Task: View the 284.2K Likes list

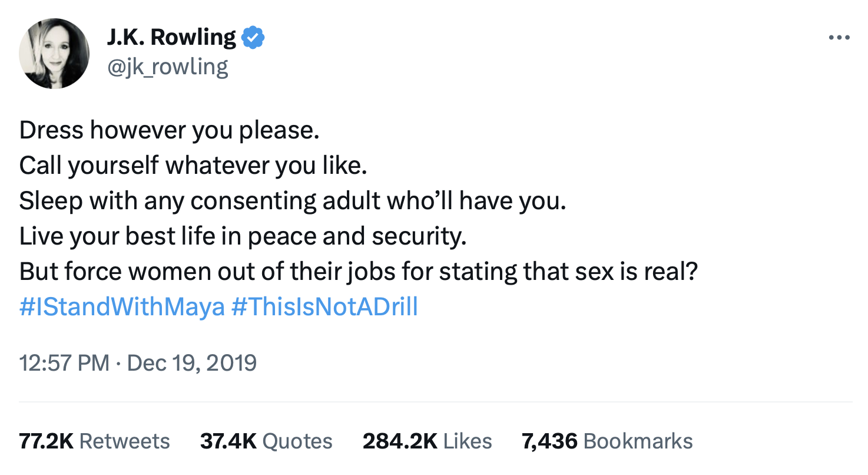Action: click(428, 441)
